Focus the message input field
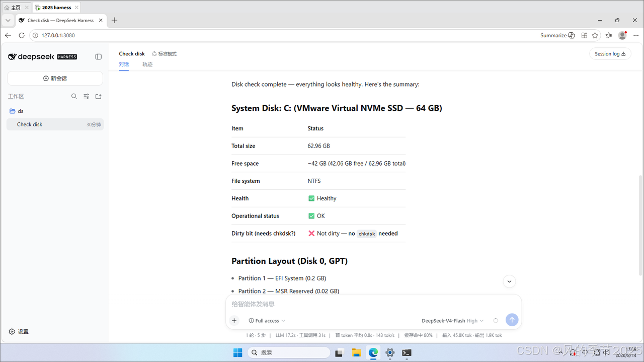 click(x=373, y=304)
